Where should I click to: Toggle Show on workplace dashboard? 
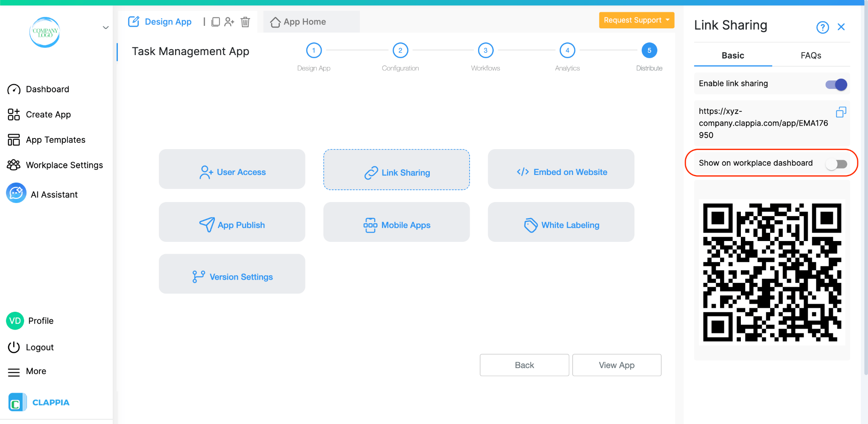tap(836, 164)
